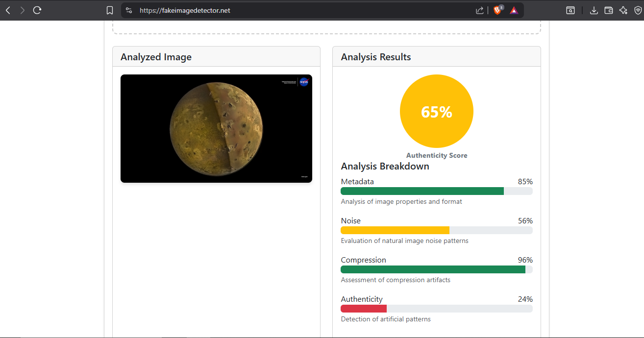Click the yellow Noise progress bar
This screenshot has width=644, height=338.
[395, 230]
